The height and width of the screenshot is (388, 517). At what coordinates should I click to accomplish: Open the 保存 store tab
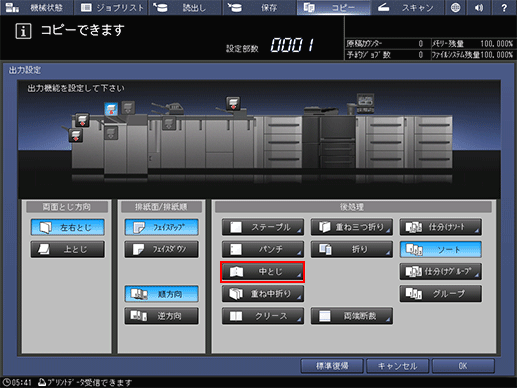tap(259, 7)
